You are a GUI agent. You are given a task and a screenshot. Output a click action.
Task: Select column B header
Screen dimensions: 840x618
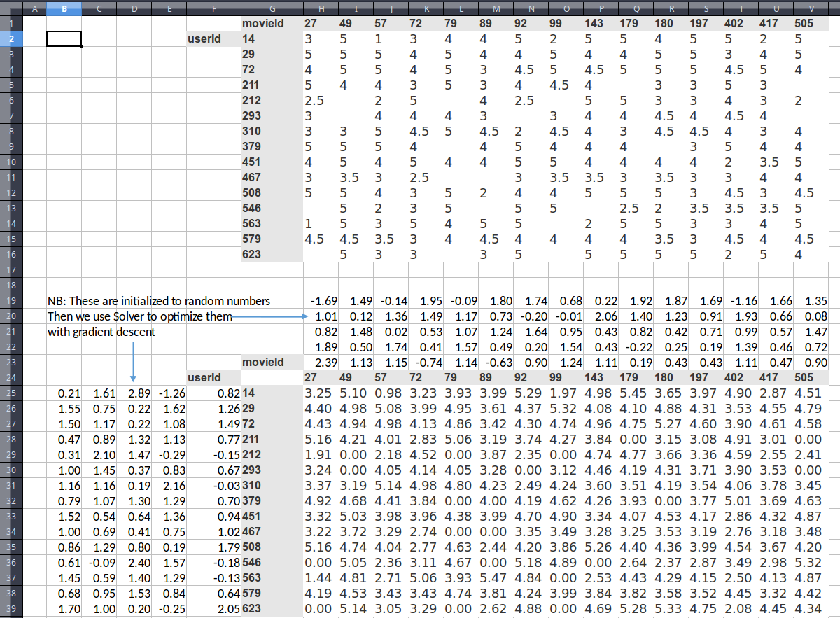(64, 8)
